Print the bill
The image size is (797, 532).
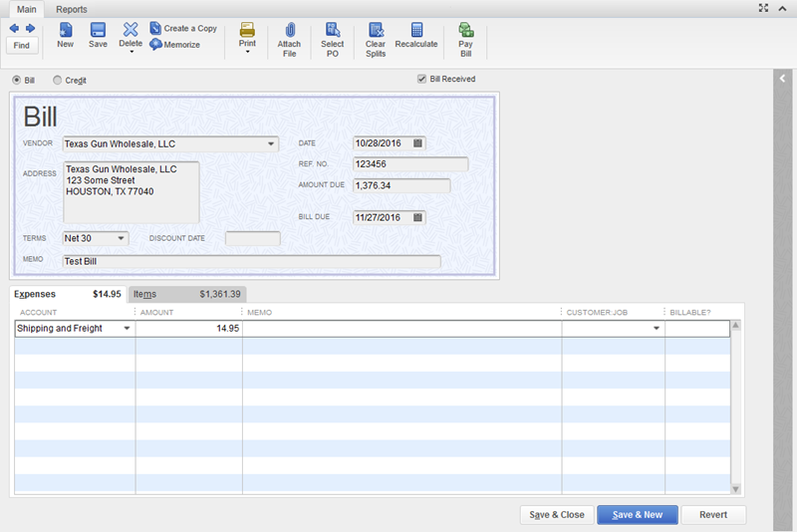[x=247, y=34]
